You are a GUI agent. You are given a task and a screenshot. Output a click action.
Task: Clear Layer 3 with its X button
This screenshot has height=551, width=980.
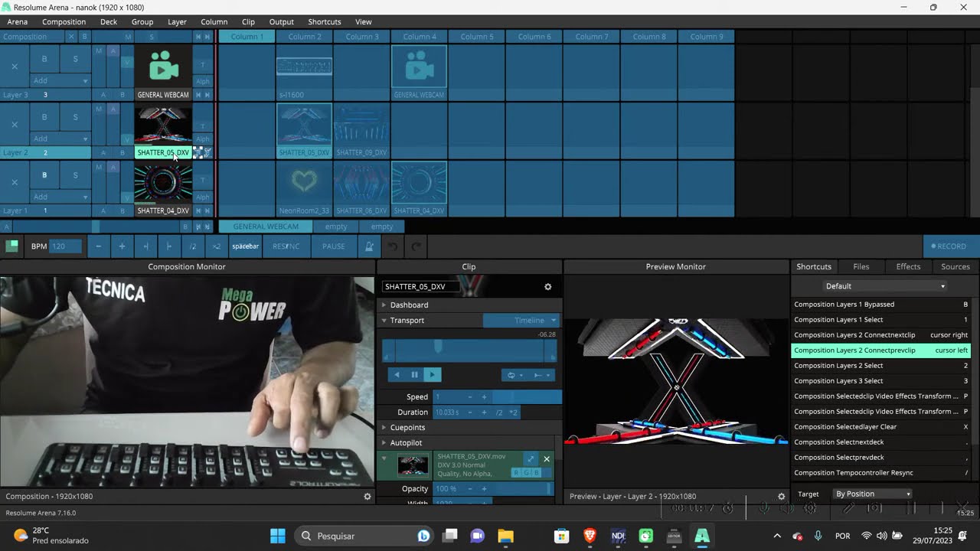[15, 67]
